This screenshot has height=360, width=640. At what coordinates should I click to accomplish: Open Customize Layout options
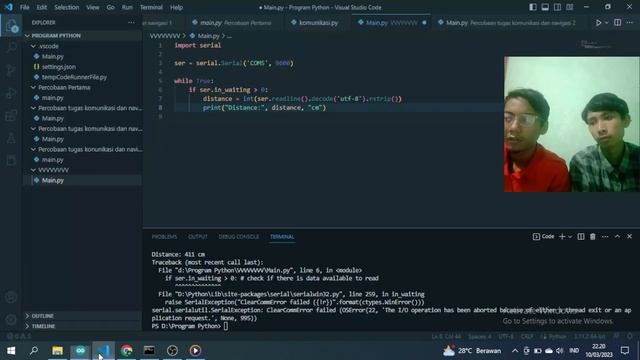coord(570,7)
